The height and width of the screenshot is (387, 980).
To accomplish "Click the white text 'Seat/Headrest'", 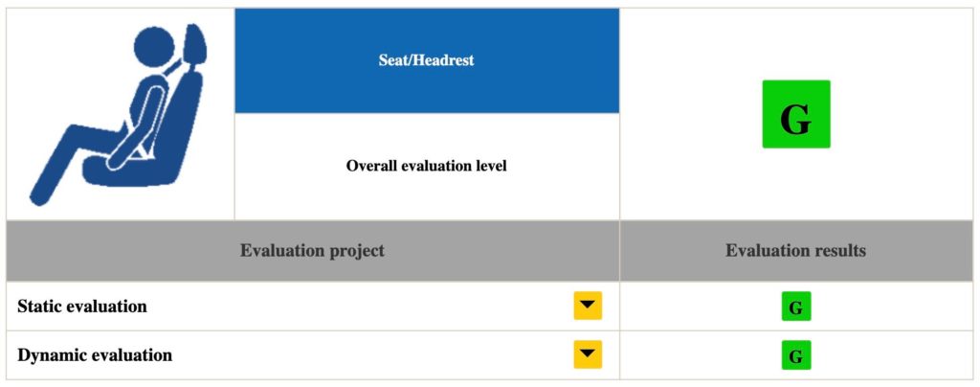I will 427,60.
